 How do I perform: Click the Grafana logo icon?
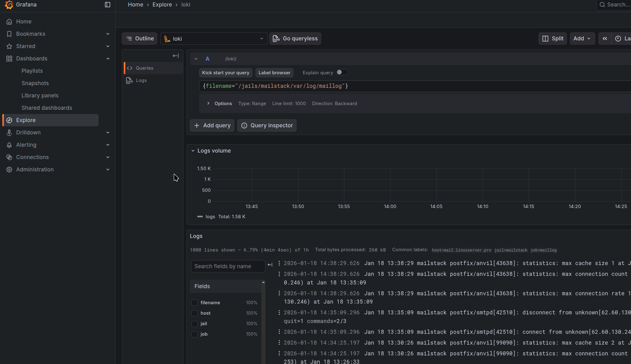(x=9, y=5)
